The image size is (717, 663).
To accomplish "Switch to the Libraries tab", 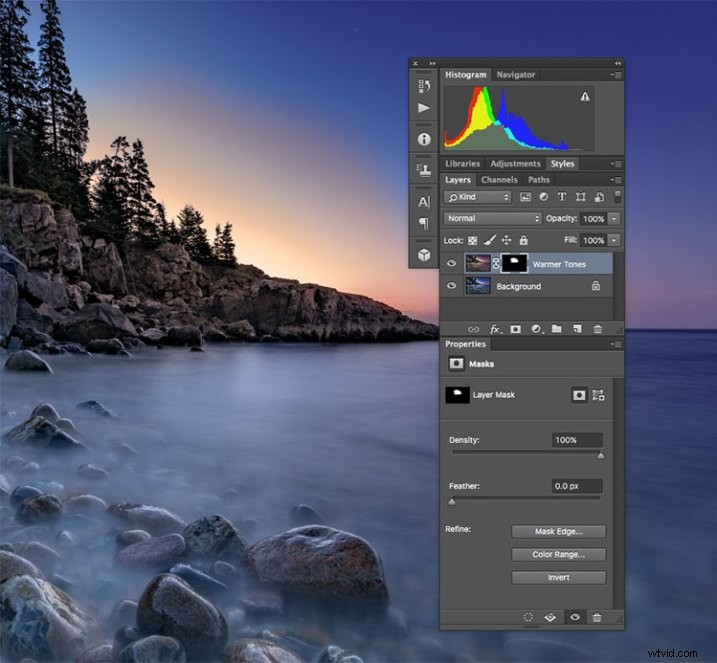I will (x=462, y=164).
